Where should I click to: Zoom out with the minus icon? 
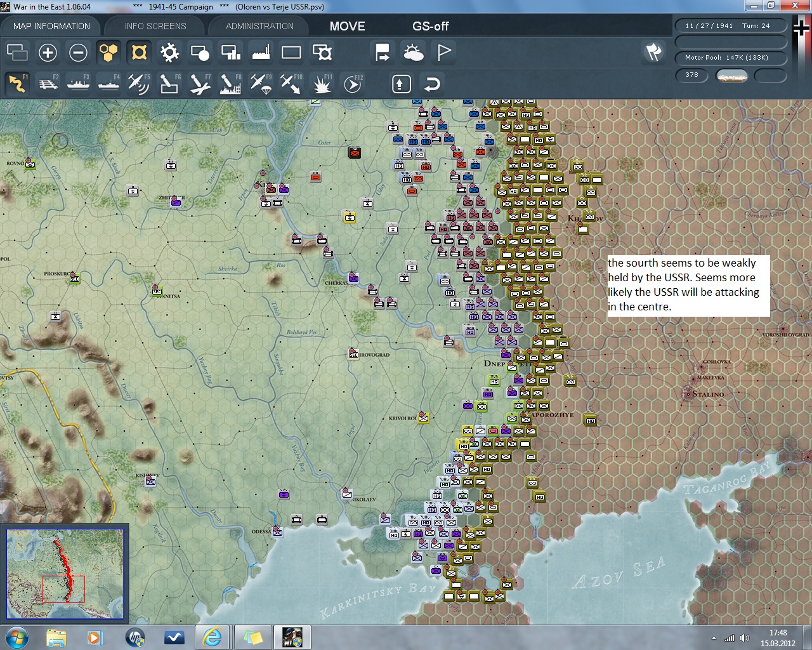coord(78,53)
